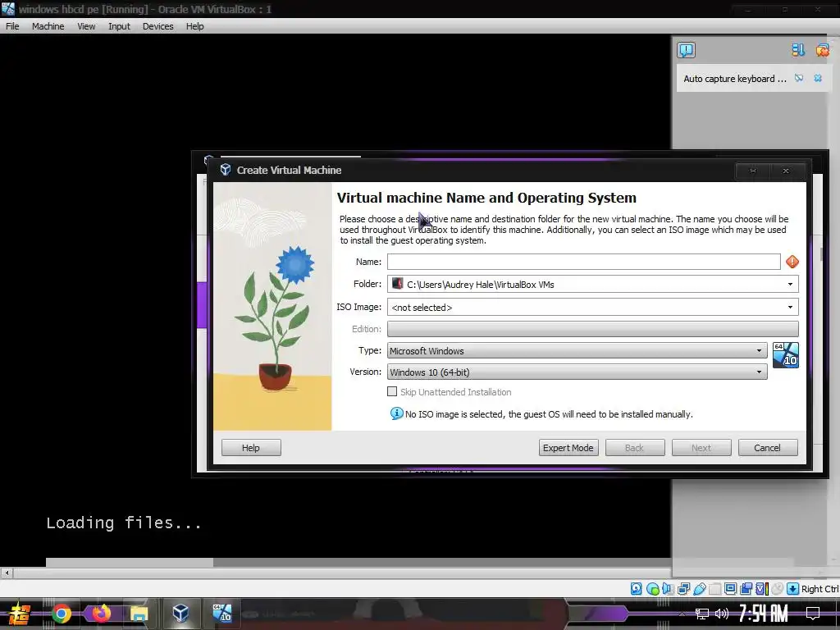
Task: Open the Machine menu
Action: point(48,26)
